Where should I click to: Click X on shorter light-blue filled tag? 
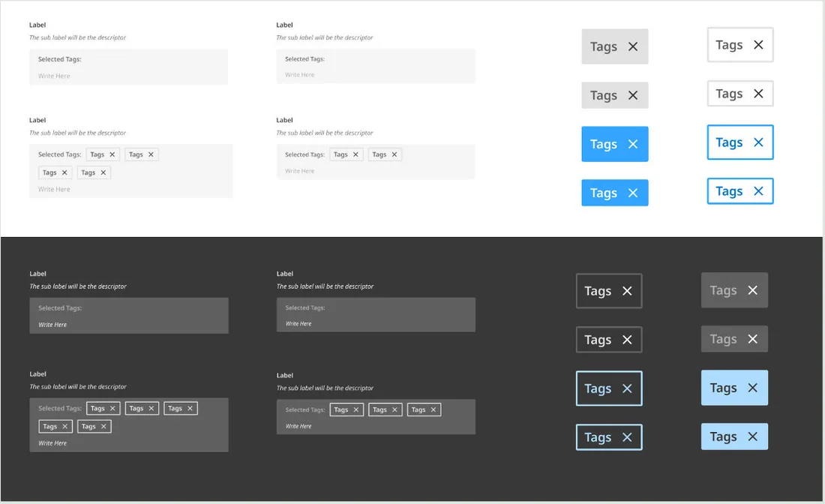click(753, 436)
